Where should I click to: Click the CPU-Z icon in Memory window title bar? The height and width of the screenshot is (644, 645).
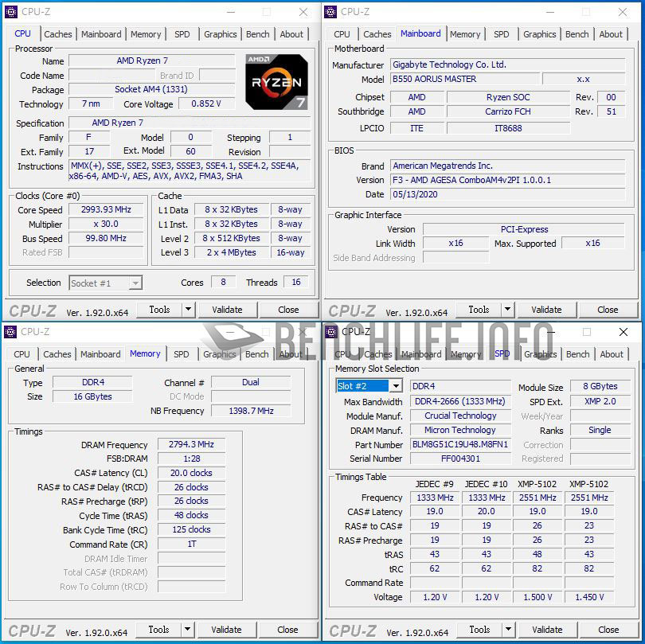tap(10, 332)
